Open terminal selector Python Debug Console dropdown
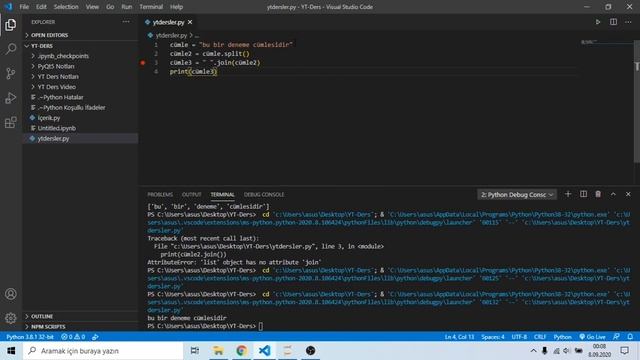The image size is (640, 360). click(517, 195)
